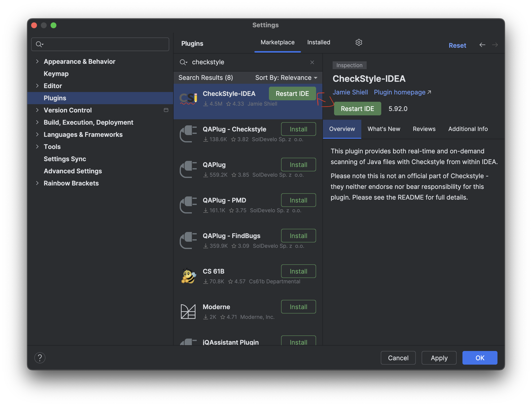Expand the Rainbow Brackets node

[37, 183]
